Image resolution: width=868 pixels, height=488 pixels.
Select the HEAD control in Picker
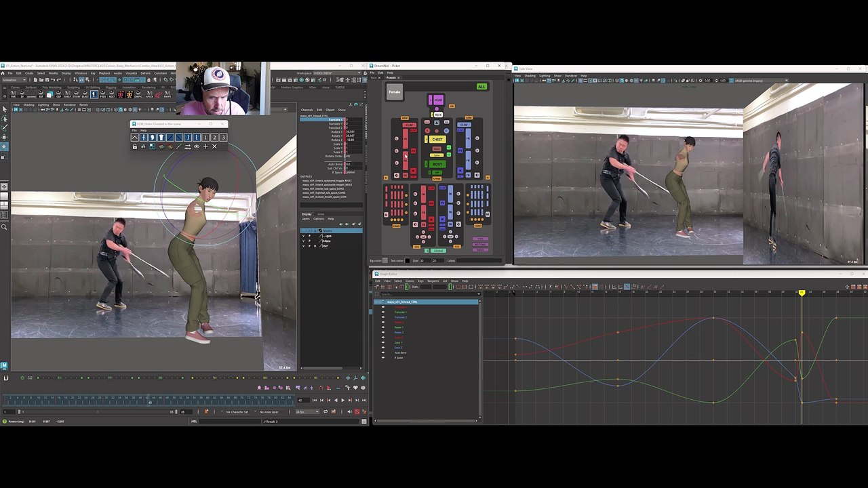[438, 100]
